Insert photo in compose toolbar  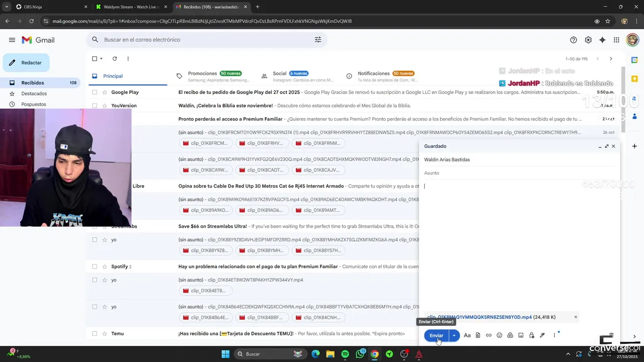coord(521,335)
